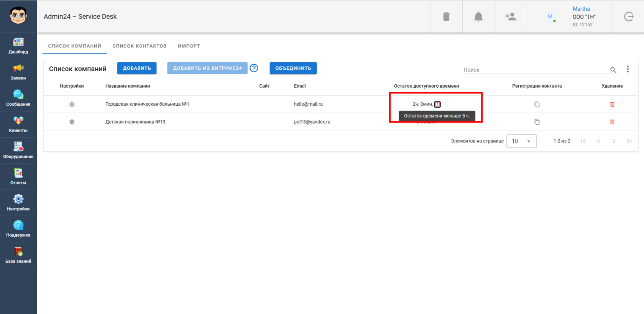
Task: Click the Добавить button
Action: (x=137, y=68)
